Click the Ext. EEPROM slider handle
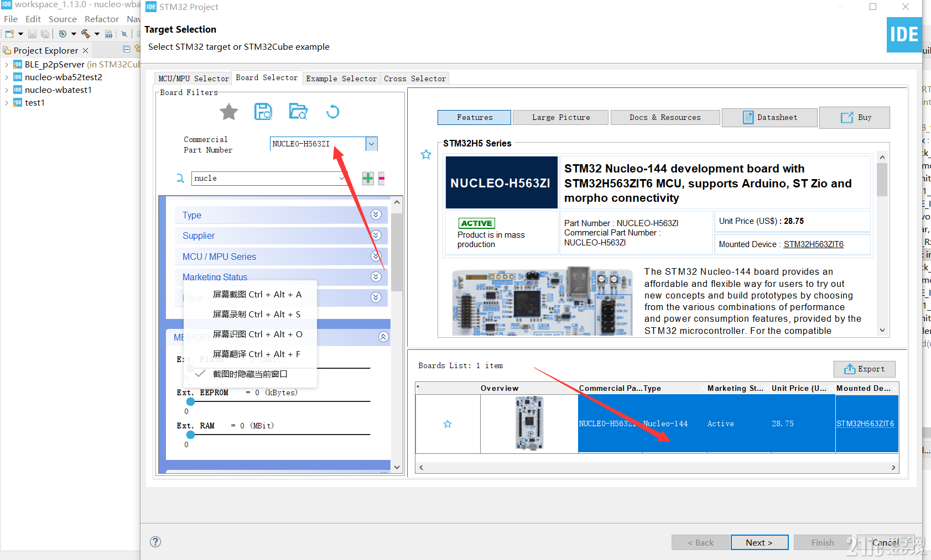Image resolution: width=931 pixels, height=560 pixels. pos(191,402)
